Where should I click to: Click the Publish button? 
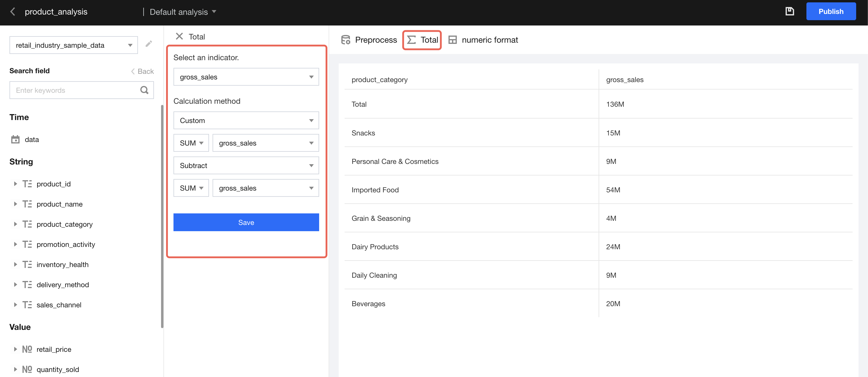pos(831,12)
